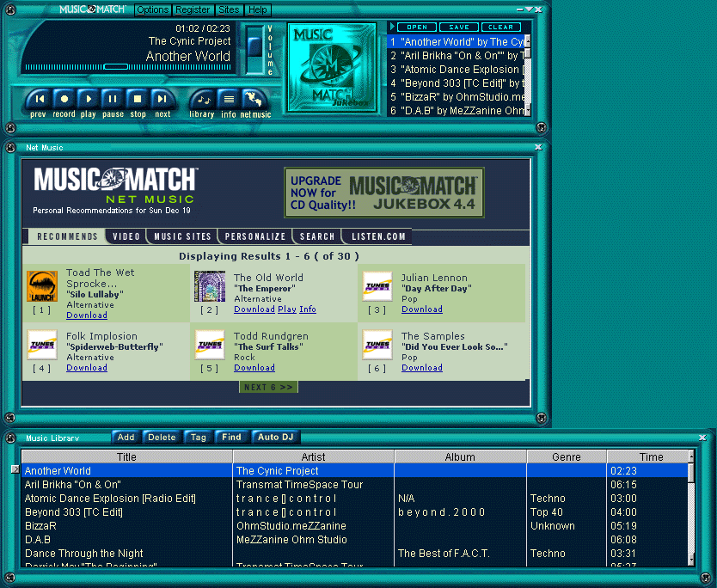Image resolution: width=717 pixels, height=588 pixels.
Task: Click the playlist OPEN button
Action: point(417,27)
